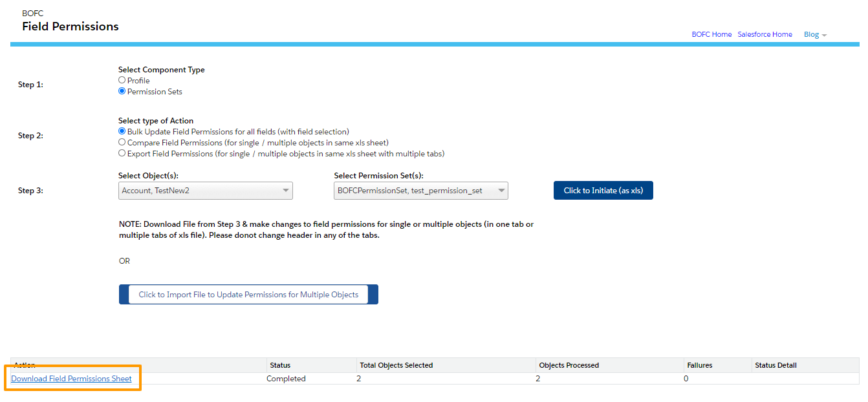
Task: Click the Step 1: label
Action: [30, 85]
